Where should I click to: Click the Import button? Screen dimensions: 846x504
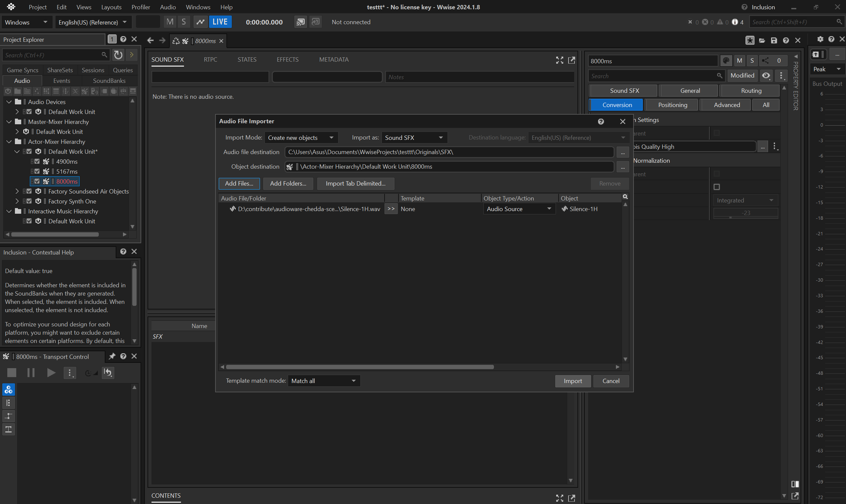(573, 381)
